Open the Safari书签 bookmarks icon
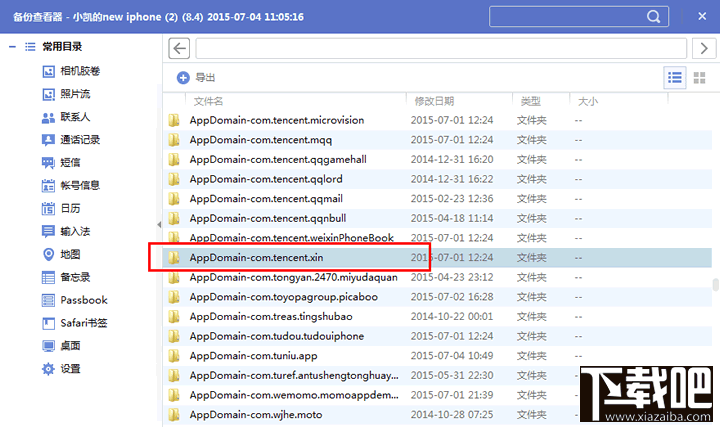This screenshot has height=427, width=720. pyautogui.click(x=48, y=323)
